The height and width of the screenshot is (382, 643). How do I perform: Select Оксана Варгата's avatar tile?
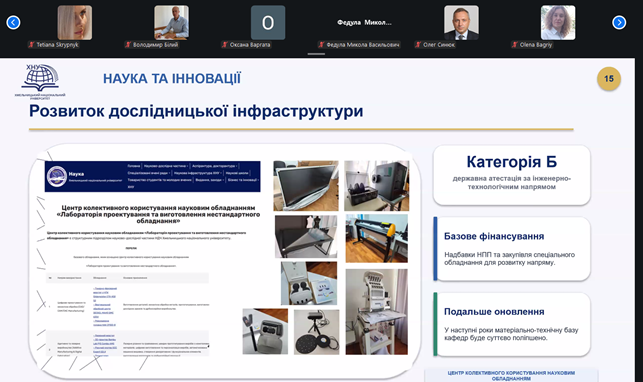[x=268, y=23]
